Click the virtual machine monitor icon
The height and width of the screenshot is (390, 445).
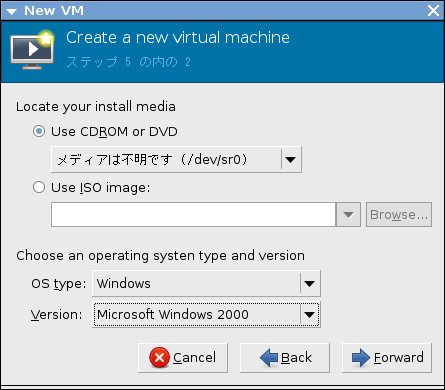[32, 50]
